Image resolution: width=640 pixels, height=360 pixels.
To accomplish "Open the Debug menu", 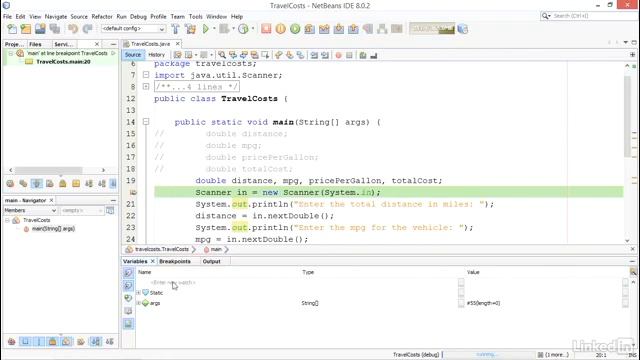I will [x=138, y=17].
